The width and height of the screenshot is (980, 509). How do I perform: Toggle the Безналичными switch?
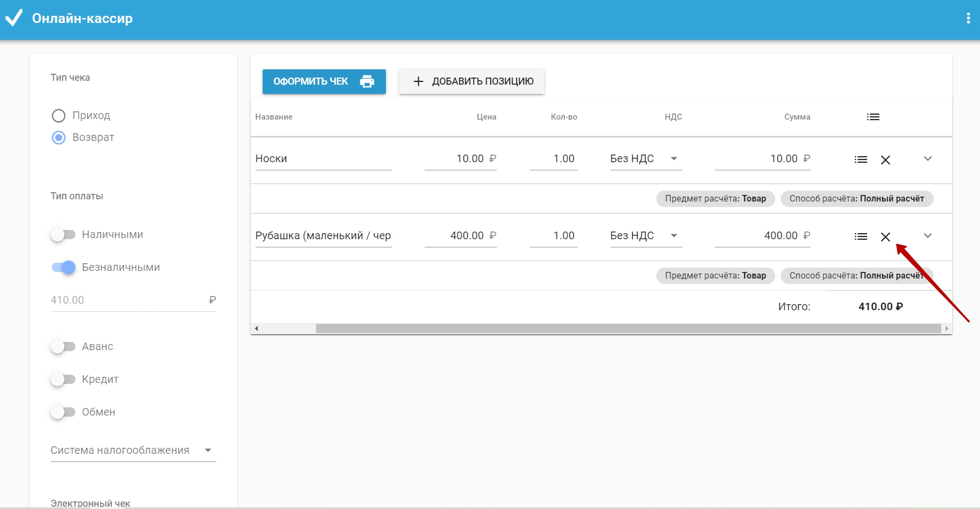coord(63,268)
